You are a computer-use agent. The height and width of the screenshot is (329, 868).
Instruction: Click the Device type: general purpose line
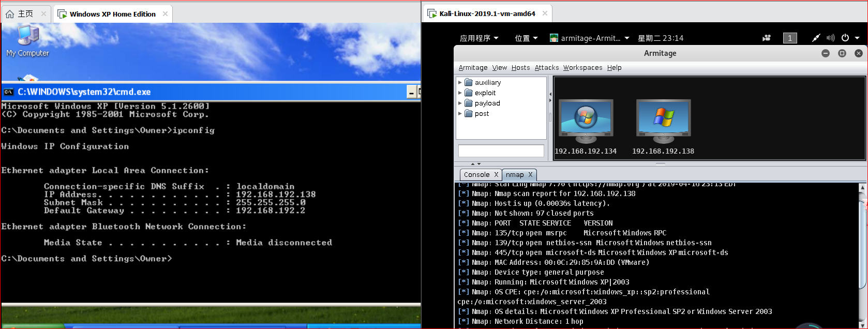tap(531, 272)
